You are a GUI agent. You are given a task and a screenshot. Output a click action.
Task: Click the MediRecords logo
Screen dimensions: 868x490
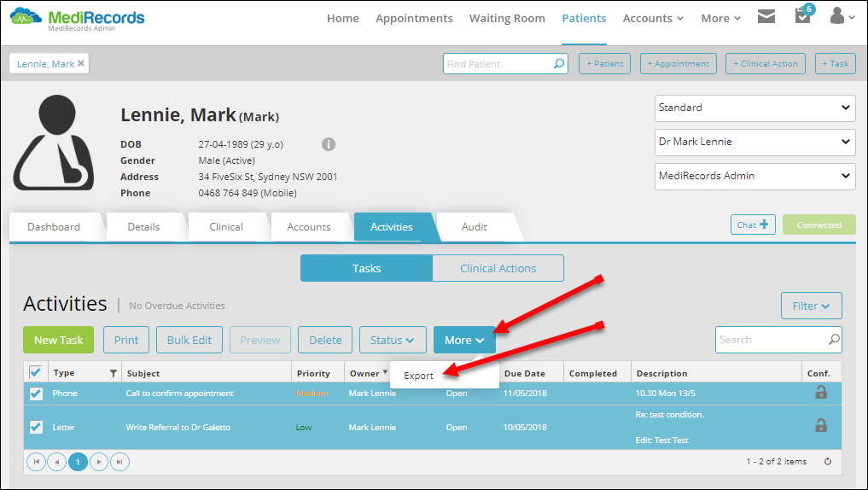click(77, 19)
